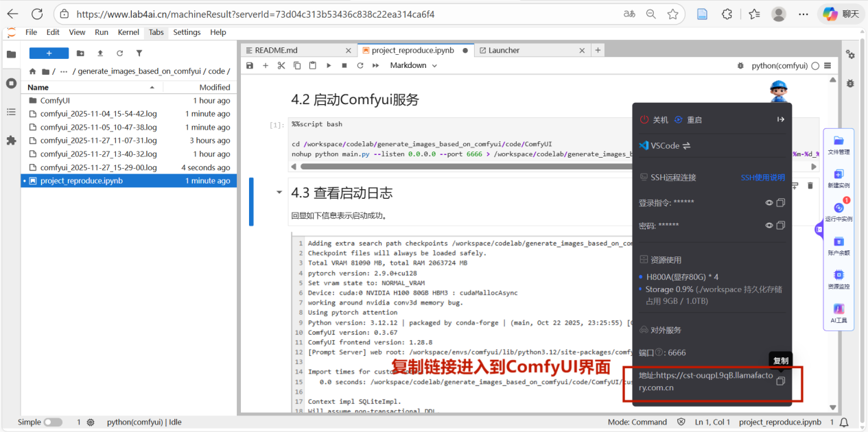Restart kernel and run all cells

[x=376, y=65]
